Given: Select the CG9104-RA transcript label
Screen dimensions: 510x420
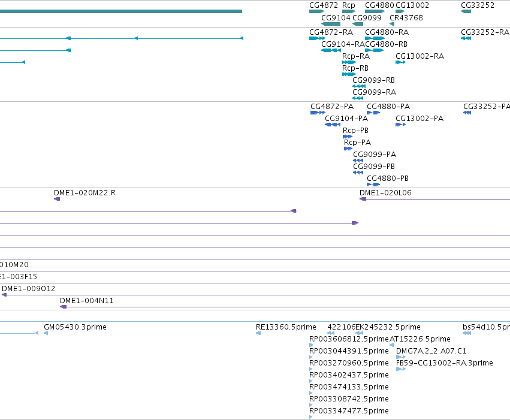Looking at the screenshot, I should click(343, 44).
